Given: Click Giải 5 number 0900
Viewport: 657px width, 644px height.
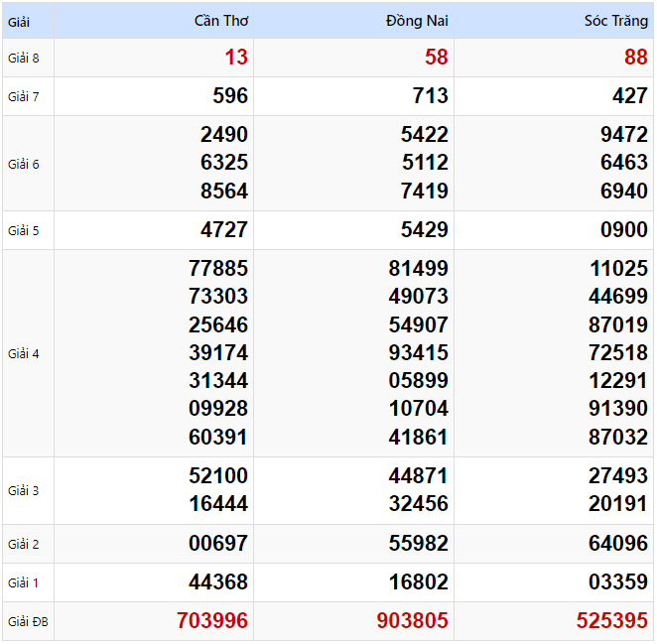Looking at the screenshot, I should point(623,230).
